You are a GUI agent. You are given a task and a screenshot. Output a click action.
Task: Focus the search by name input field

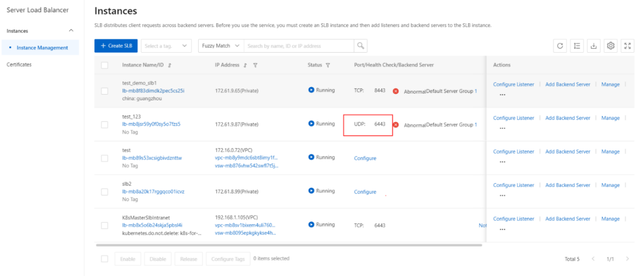tap(299, 46)
